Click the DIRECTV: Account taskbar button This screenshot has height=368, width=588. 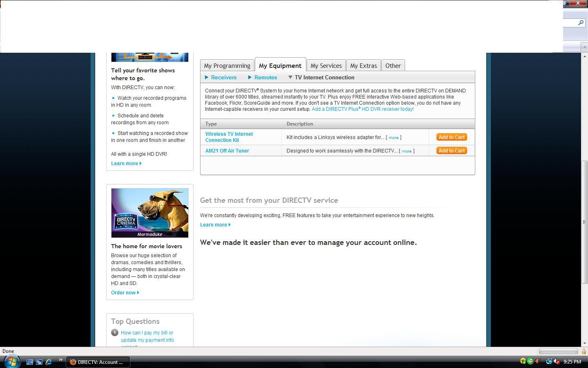[98, 362]
